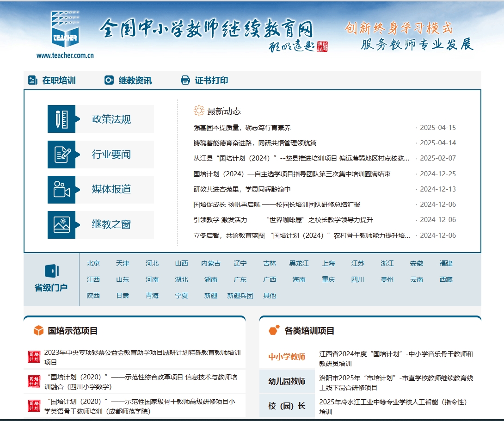Click 国培计划 badge beside 国家级骨干教师 item
The width and height of the screenshot is (504, 421).
34,406
